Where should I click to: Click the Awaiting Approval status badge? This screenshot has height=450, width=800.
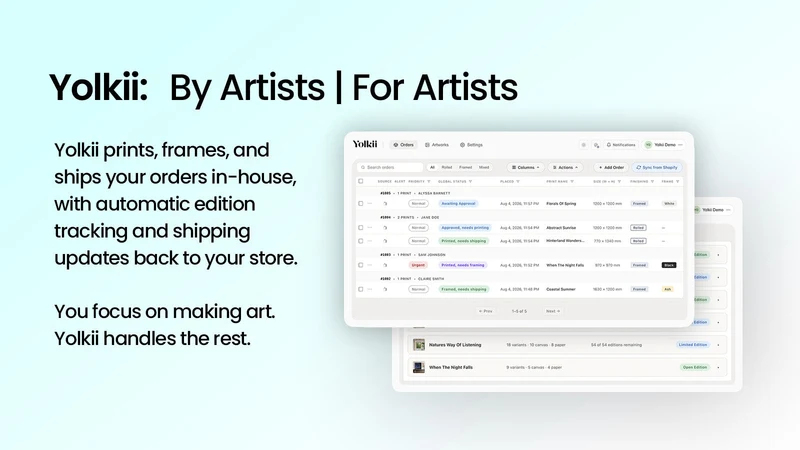pos(458,204)
